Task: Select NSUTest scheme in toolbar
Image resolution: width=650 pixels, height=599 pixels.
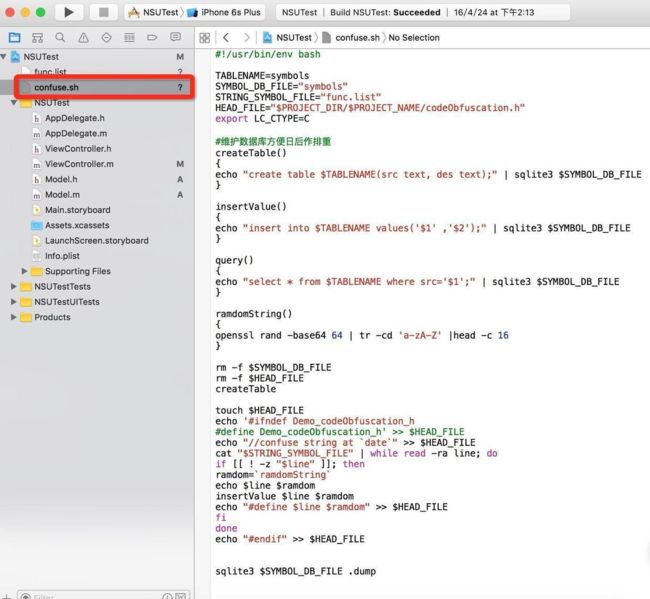Action: pyautogui.click(x=153, y=12)
